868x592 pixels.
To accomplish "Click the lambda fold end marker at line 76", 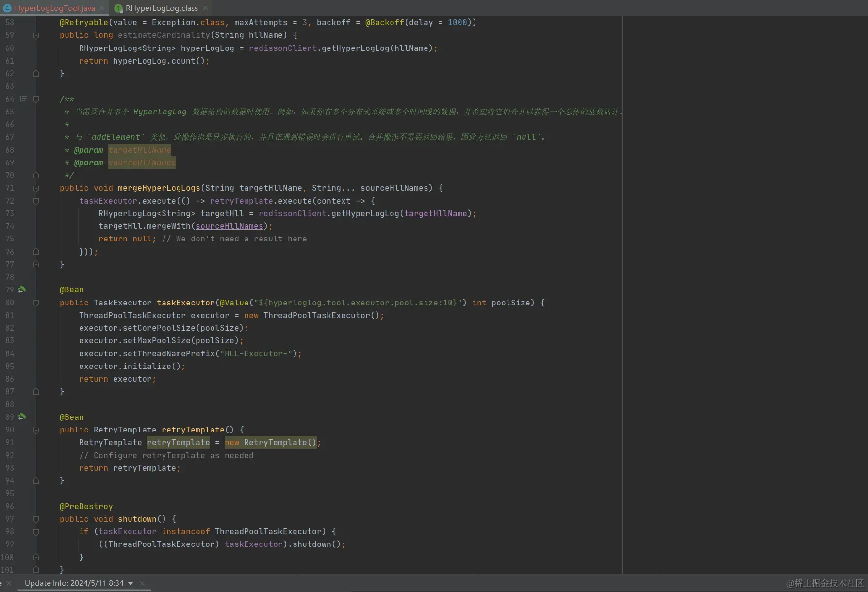I will coord(36,252).
